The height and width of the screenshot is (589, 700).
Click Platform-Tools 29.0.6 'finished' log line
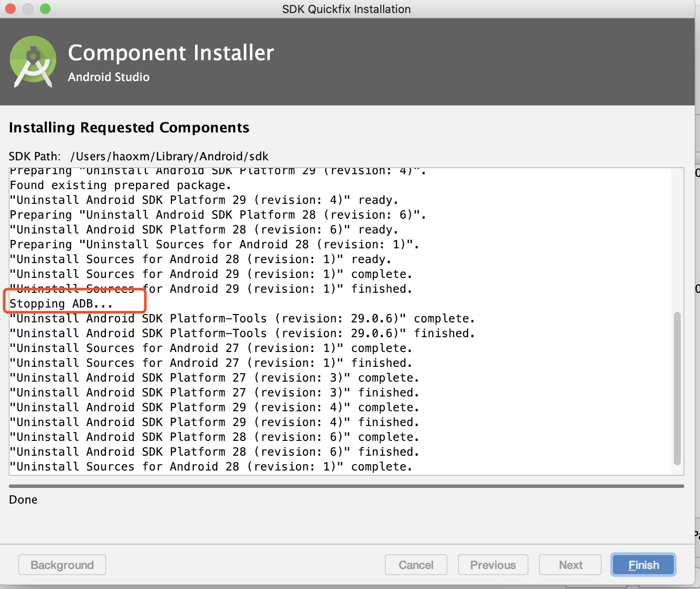tap(242, 333)
